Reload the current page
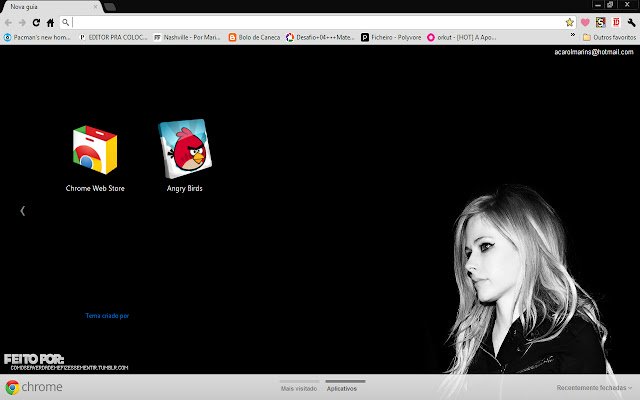The width and height of the screenshot is (640, 400). click(x=36, y=23)
